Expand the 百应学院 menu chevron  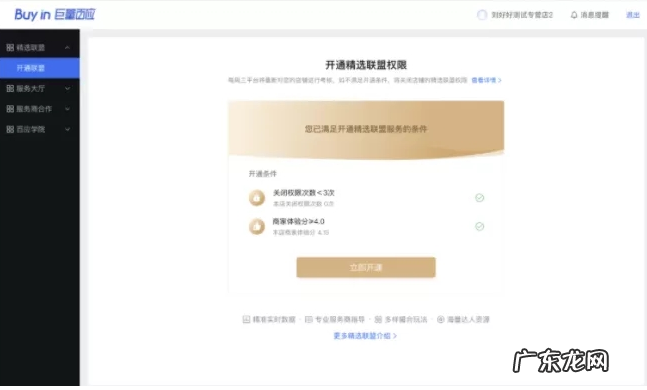tap(67, 129)
